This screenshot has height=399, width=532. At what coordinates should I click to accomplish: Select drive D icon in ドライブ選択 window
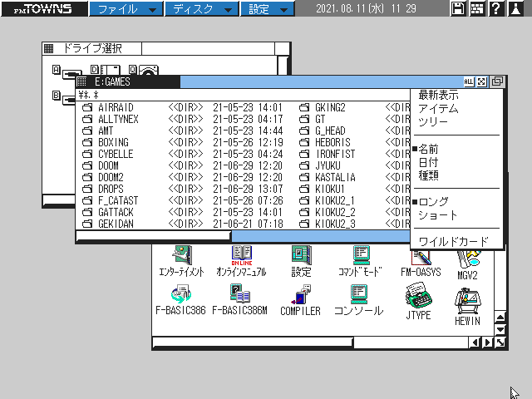106,70
